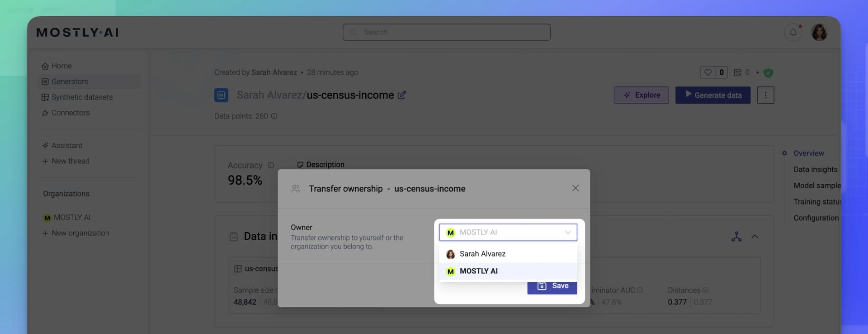Click the MOSTLY AI logo
The height and width of the screenshot is (334, 868).
point(77,32)
